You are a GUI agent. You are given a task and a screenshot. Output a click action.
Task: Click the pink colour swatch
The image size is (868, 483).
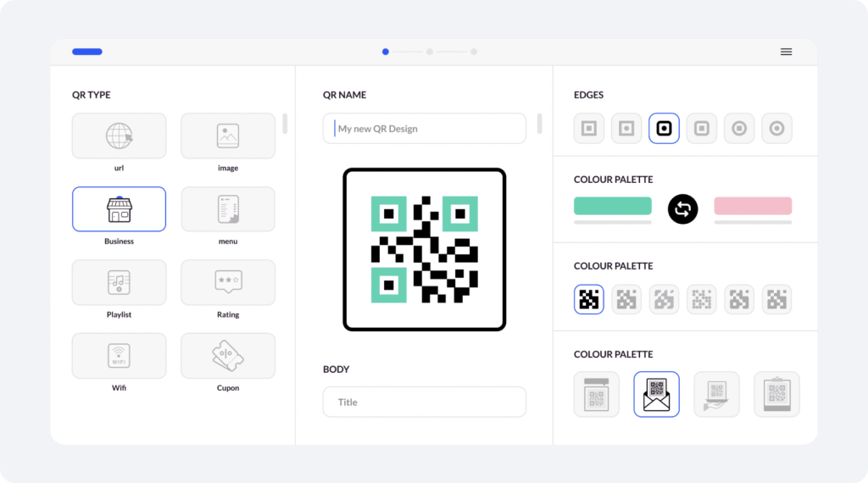[x=753, y=206]
